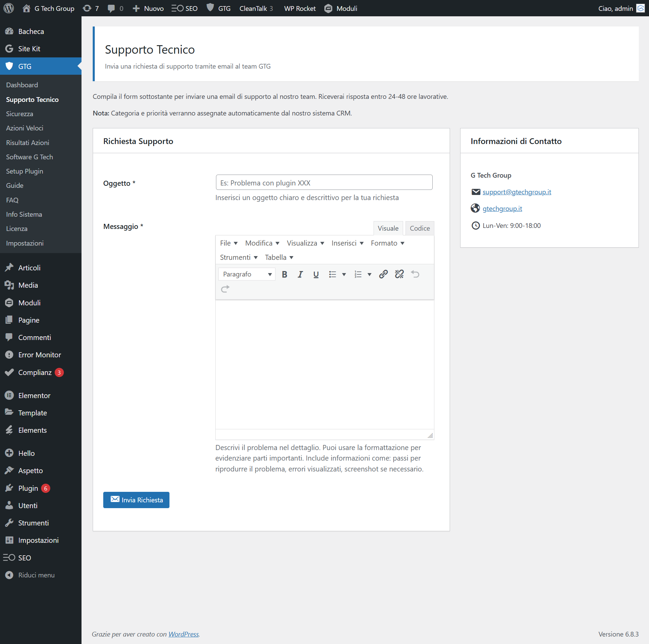Insert a bulleted list

(332, 274)
